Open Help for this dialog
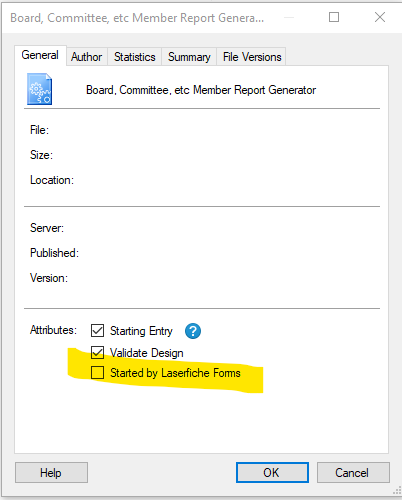The image size is (402, 500). pos(51,472)
